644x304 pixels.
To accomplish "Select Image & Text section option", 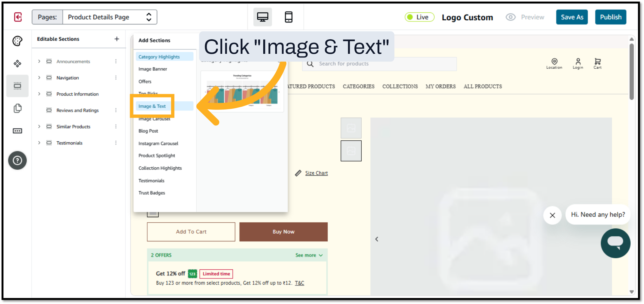I will [152, 106].
